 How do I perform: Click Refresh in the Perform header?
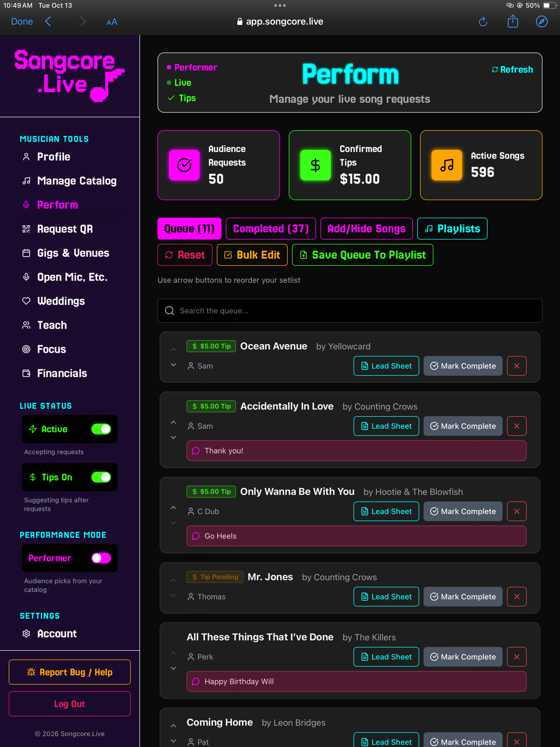point(512,69)
